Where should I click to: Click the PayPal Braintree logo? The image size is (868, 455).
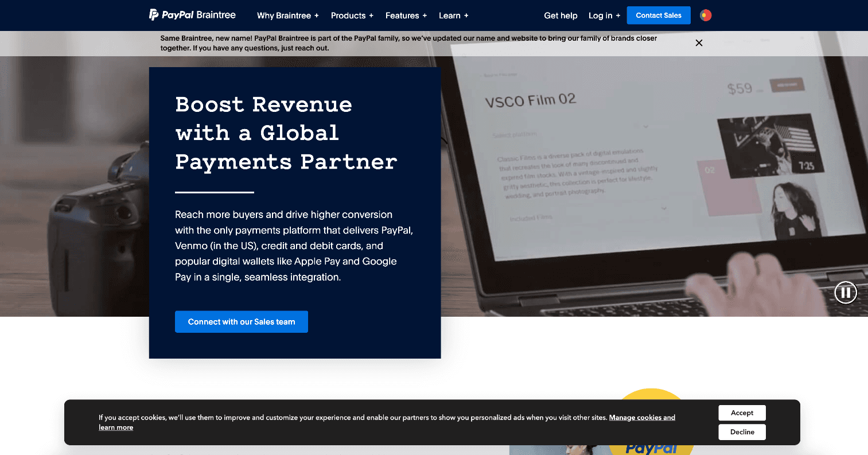(x=192, y=15)
